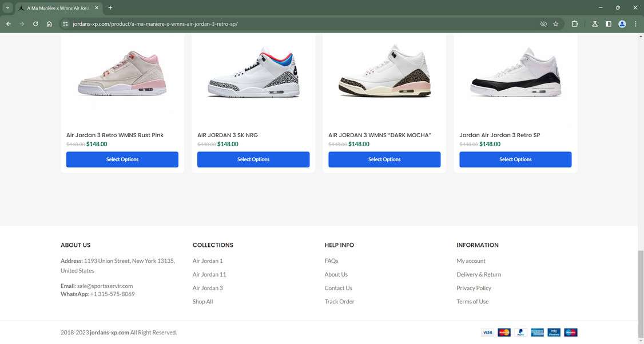This screenshot has height=344, width=644.
Task: Open the browser side panel
Action: 609,24
